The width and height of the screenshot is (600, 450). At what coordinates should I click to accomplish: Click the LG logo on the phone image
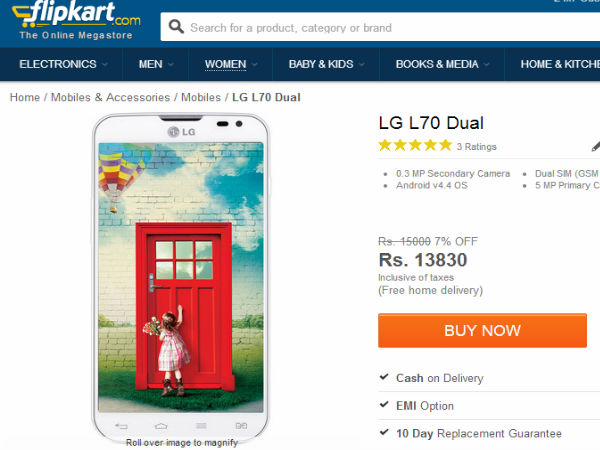(x=180, y=129)
